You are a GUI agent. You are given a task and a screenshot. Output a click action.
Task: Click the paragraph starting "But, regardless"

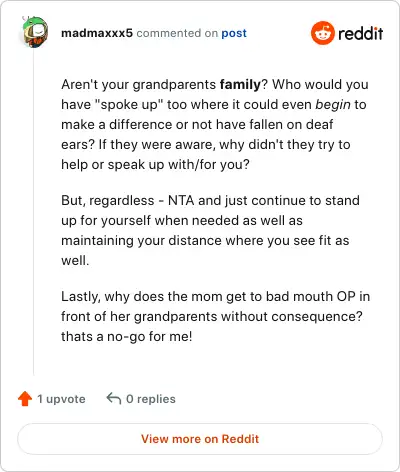(x=211, y=230)
